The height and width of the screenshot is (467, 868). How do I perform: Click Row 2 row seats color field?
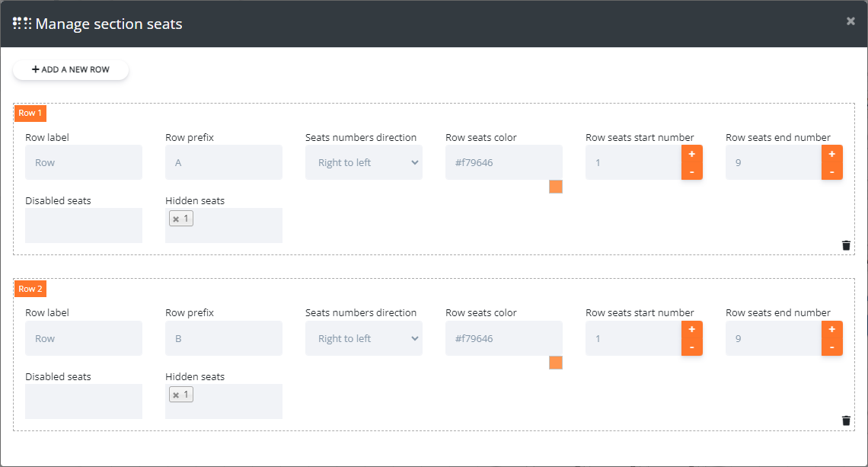[504, 338]
